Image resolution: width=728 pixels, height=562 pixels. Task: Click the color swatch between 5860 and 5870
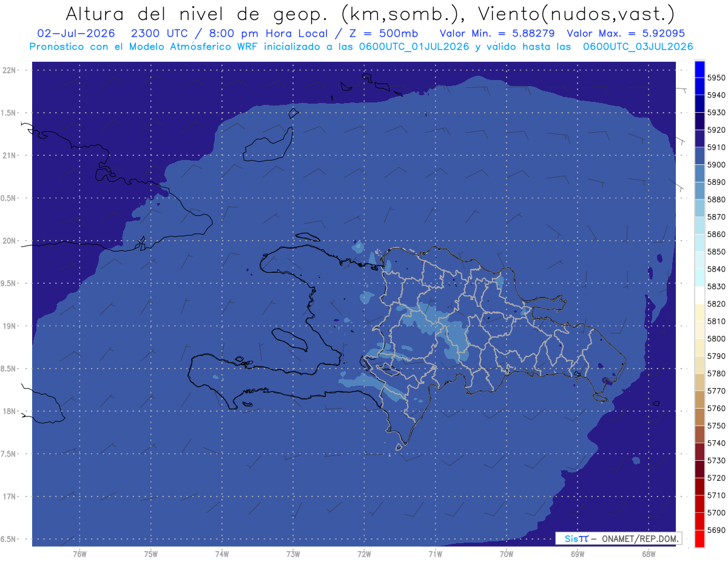(699, 226)
